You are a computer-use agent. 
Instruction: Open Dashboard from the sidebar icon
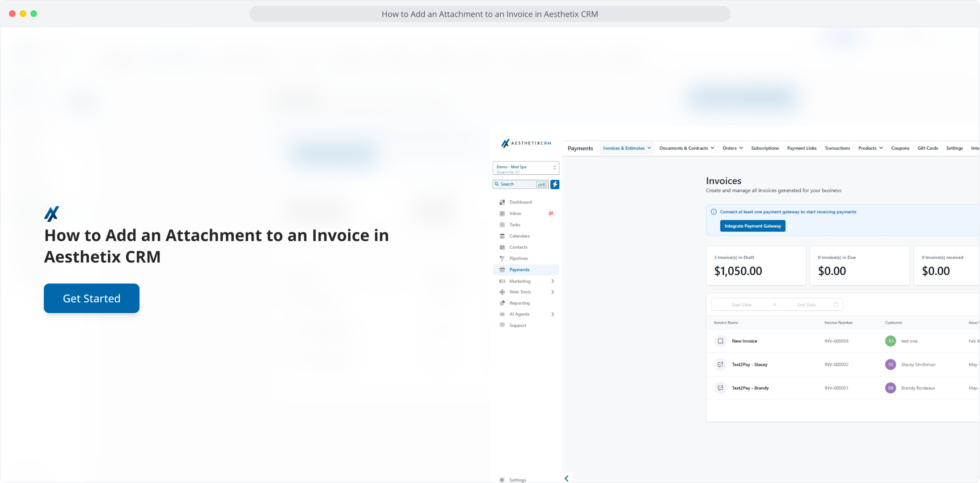point(502,202)
